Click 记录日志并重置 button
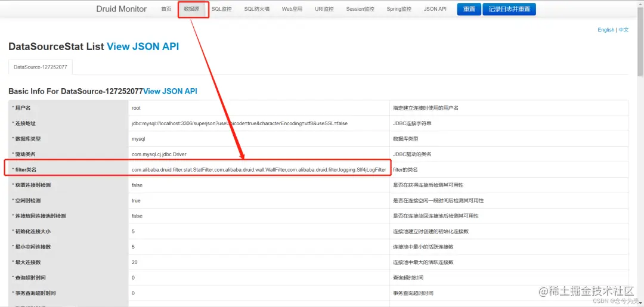 click(509, 9)
